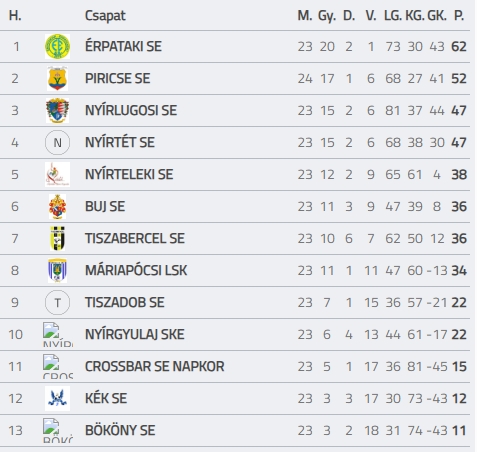This screenshot has height=452, width=477.
Task: Click the Tiszabercel SE yellow-black crest
Action: pyautogui.click(x=57, y=238)
